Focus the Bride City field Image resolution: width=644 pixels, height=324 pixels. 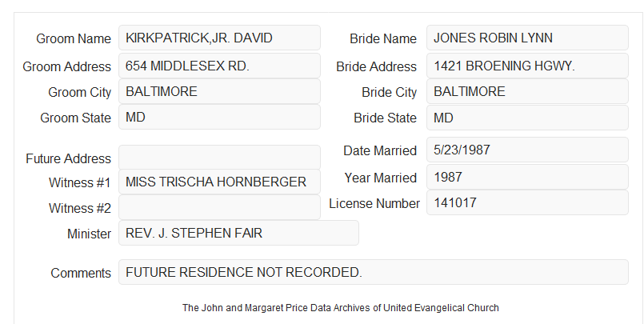(x=527, y=91)
